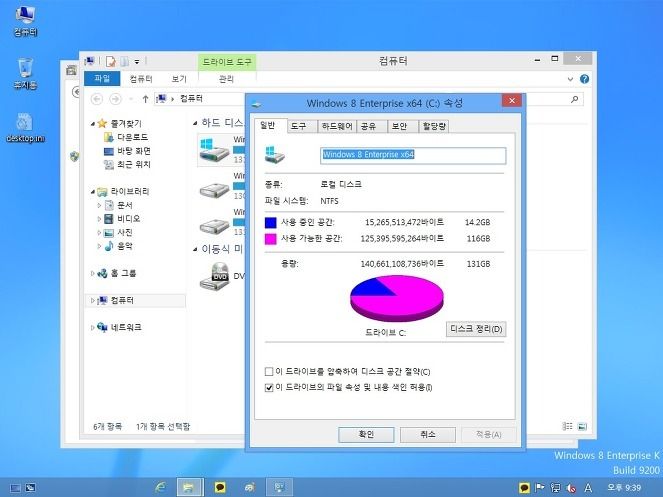This screenshot has width=663, height=497.
Task: Click the 디스크 정리(D) button
Action: (x=476, y=329)
